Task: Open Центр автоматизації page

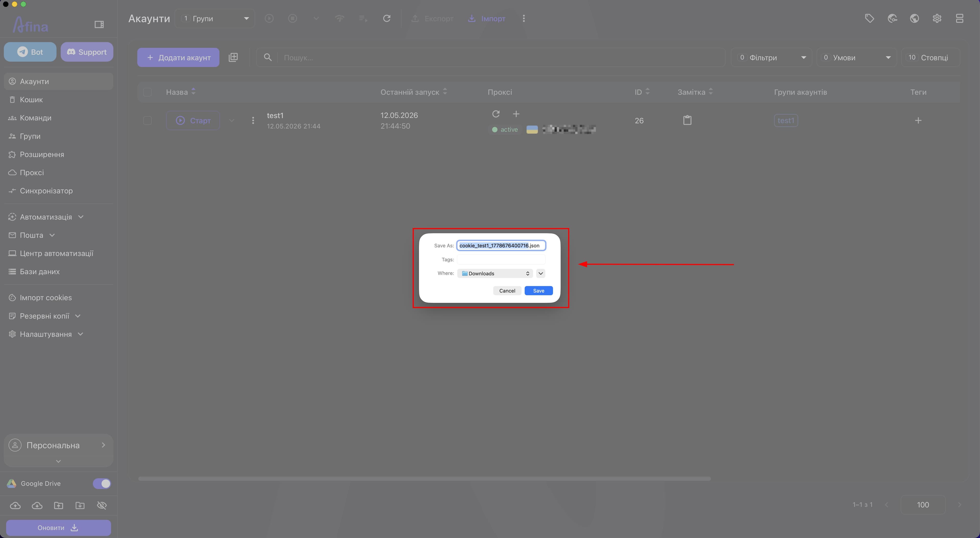Action: [59, 253]
